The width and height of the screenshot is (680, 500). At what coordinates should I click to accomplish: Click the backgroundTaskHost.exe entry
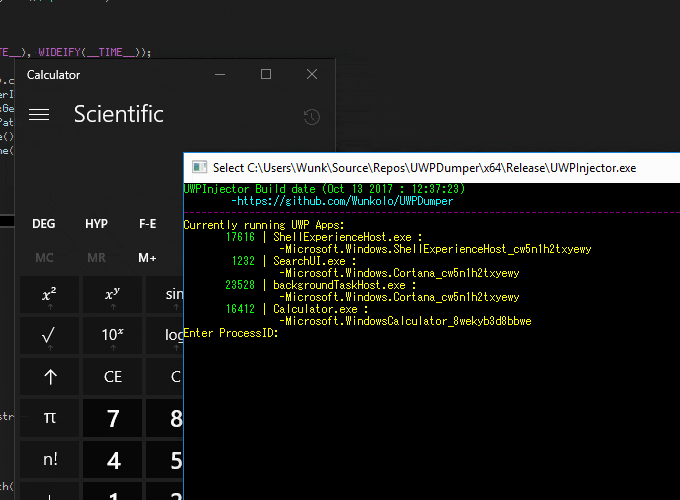pyautogui.click(x=339, y=285)
